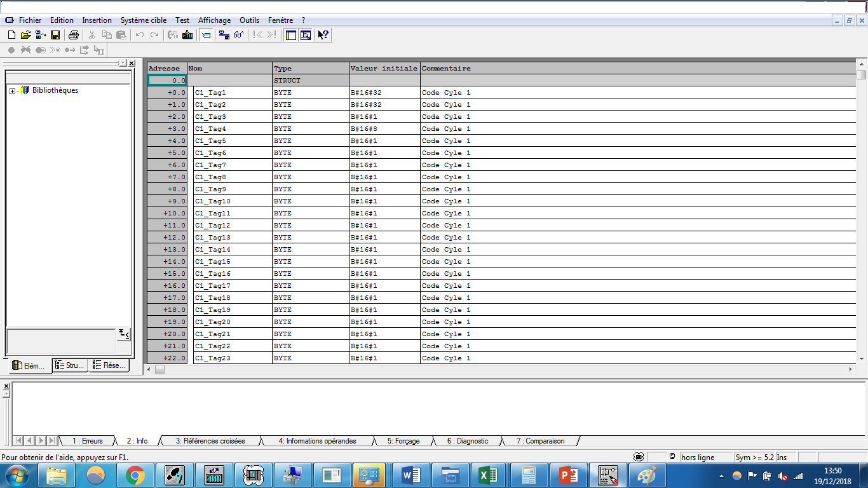Select the Diagnostic tab at bottom
The image size is (868, 488).
click(x=467, y=441)
